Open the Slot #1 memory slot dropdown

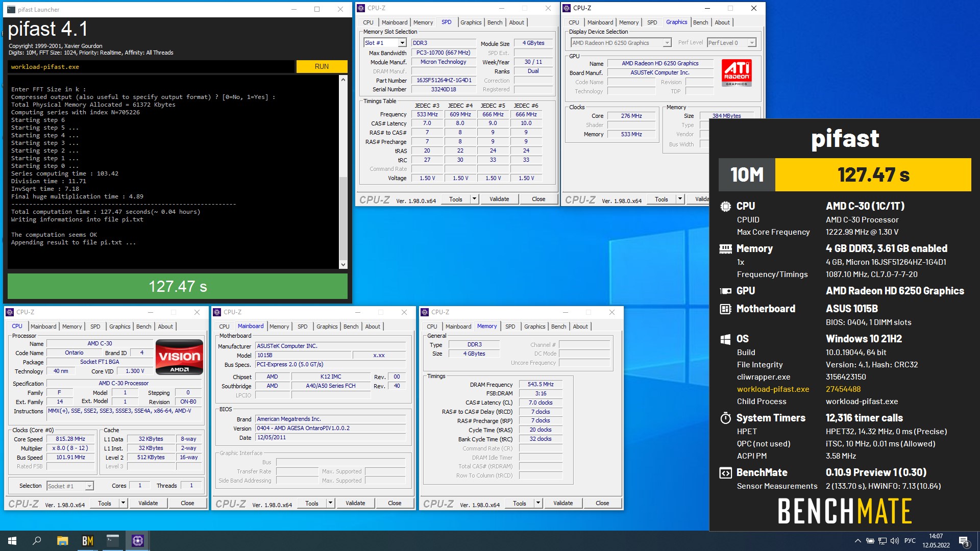click(402, 43)
